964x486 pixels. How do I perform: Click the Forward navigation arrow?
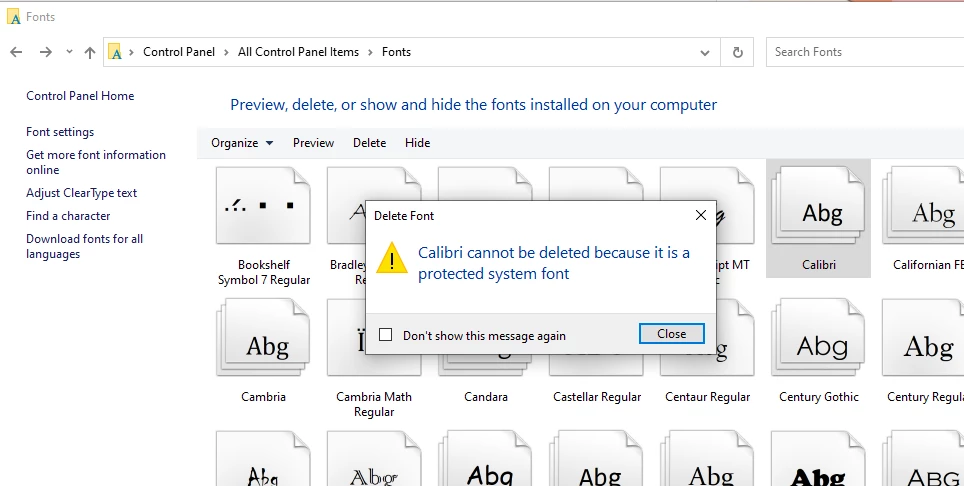pyautogui.click(x=45, y=52)
